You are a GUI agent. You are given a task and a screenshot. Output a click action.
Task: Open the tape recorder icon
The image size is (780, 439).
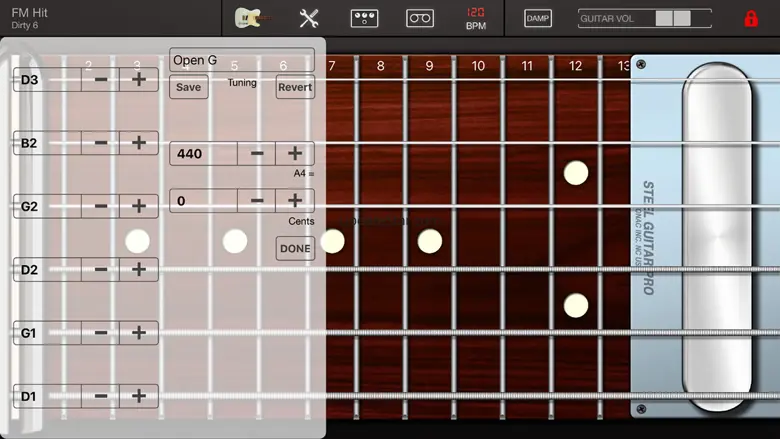pyautogui.click(x=420, y=18)
